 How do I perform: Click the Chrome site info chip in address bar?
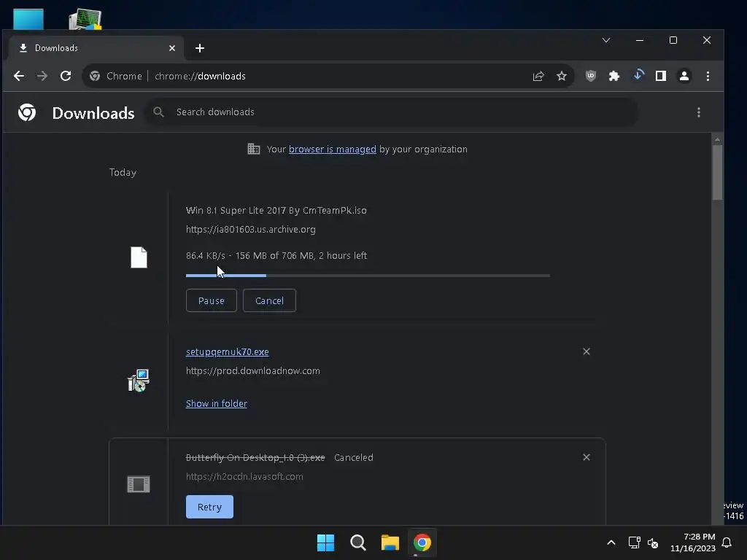tap(116, 76)
